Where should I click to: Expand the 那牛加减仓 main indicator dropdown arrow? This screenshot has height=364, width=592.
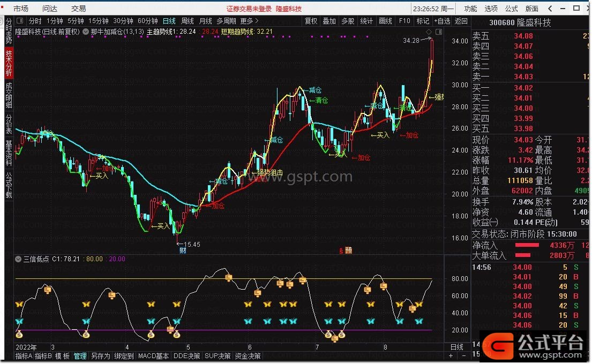click(86, 32)
